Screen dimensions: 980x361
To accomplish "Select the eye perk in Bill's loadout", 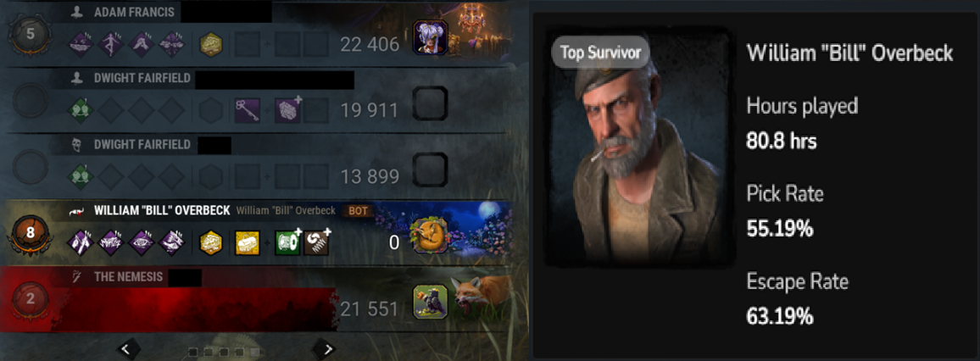I will click(142, 242).
